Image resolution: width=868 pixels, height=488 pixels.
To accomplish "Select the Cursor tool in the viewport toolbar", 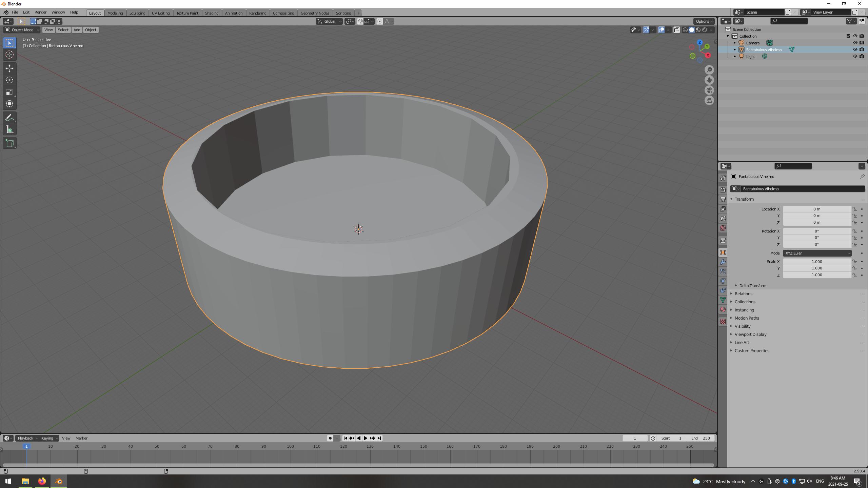I will [x=9, y=55].
